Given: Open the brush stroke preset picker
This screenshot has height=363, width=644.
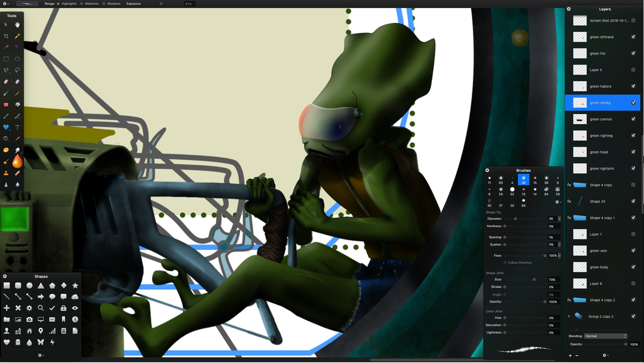Looking at the screenshot, I should coord(27,3).
